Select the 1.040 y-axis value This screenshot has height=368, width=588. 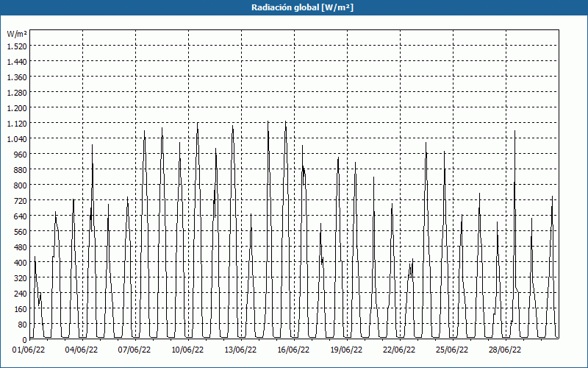(x=17, y=139)
